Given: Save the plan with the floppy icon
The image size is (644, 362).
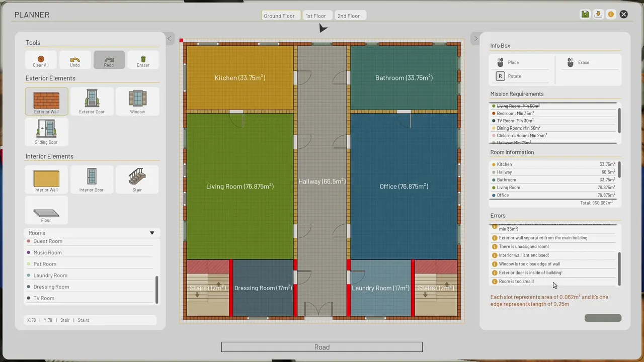Looking at the screenshot, I should click(585, 14).
